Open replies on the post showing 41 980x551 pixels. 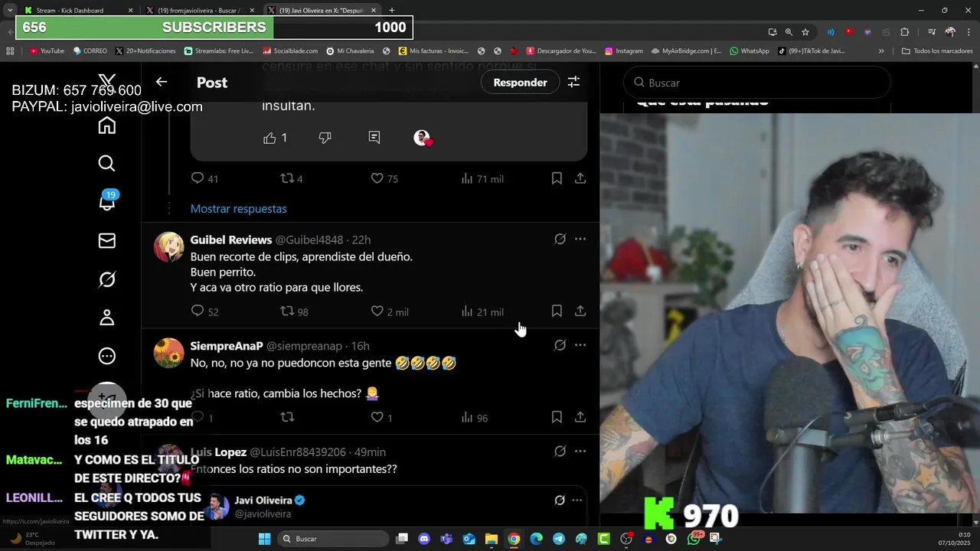click(204, 178)
